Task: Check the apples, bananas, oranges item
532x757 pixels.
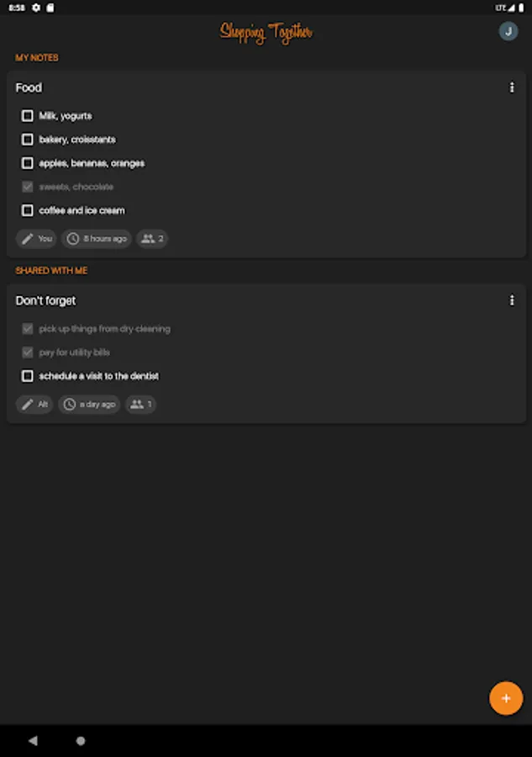Action: click(28, 163)
